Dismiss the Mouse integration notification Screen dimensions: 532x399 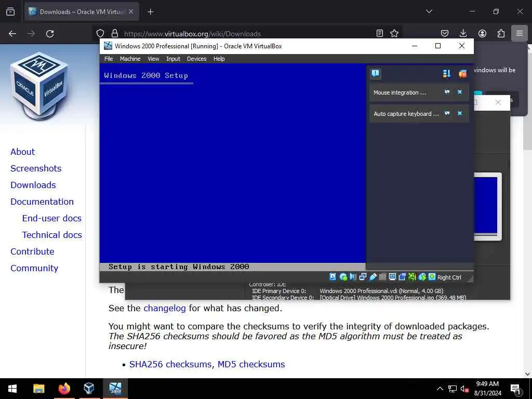tap(460, 92)
